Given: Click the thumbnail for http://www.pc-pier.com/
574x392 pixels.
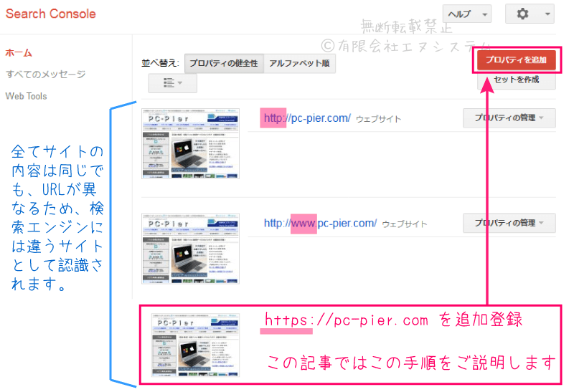Looking at the screenshot, I should click(x=190, y=249).
